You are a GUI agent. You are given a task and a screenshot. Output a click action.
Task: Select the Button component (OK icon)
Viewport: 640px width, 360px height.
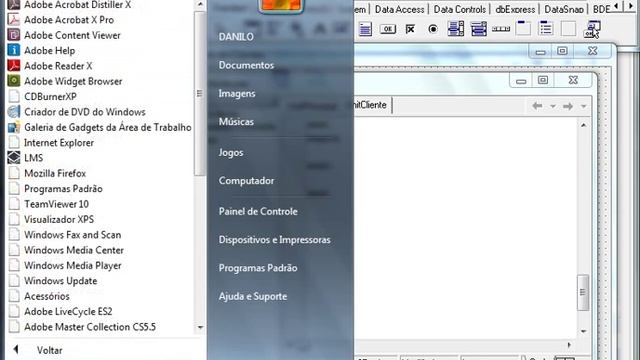pos(388,29)
